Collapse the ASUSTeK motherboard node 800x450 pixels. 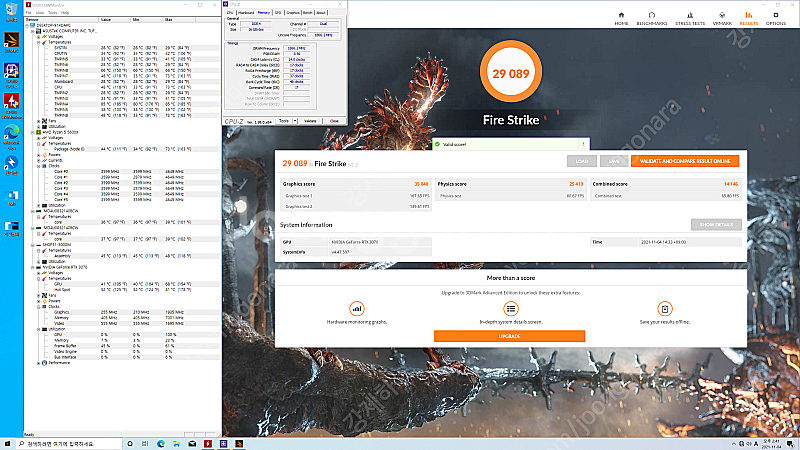(x=33, y=31)
